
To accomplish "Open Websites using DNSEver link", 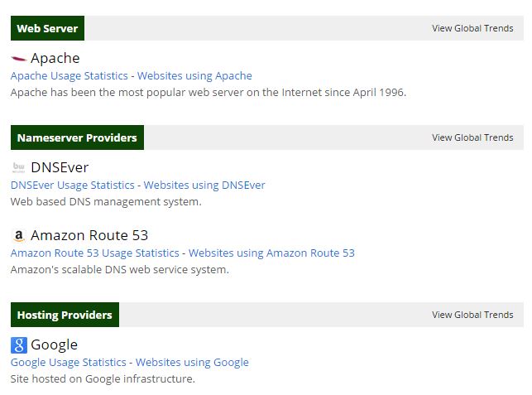I will point(204,185).
